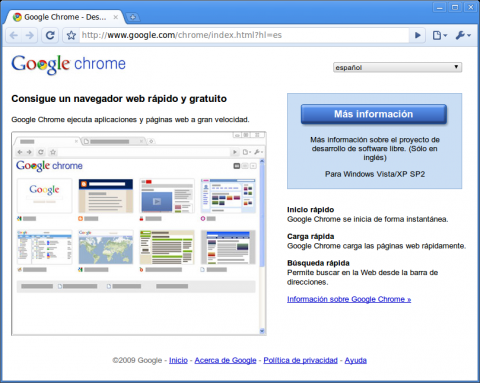480x383 pixels.
Task: Click the Go arrow beside the address bar
Action: (417, 35)
